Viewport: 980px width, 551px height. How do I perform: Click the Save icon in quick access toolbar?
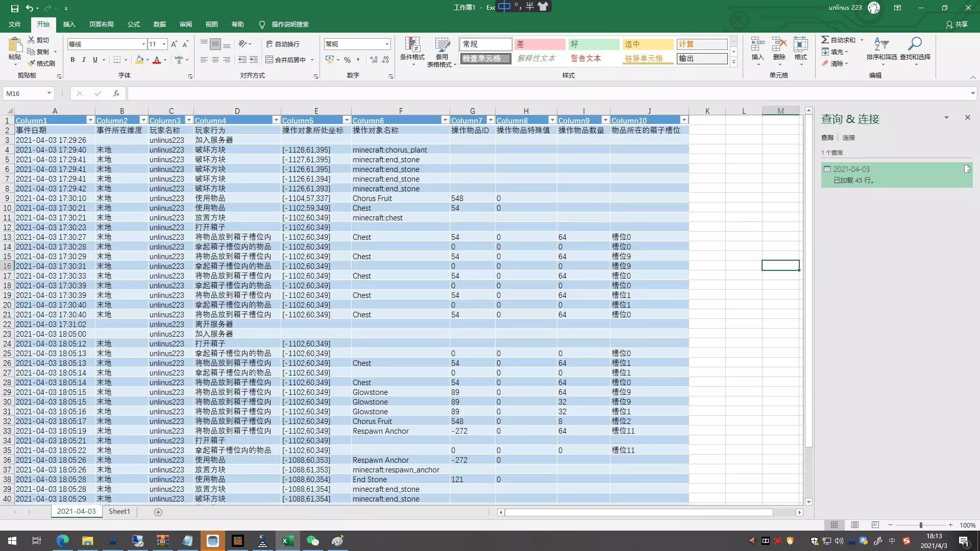tap(14, 8)
